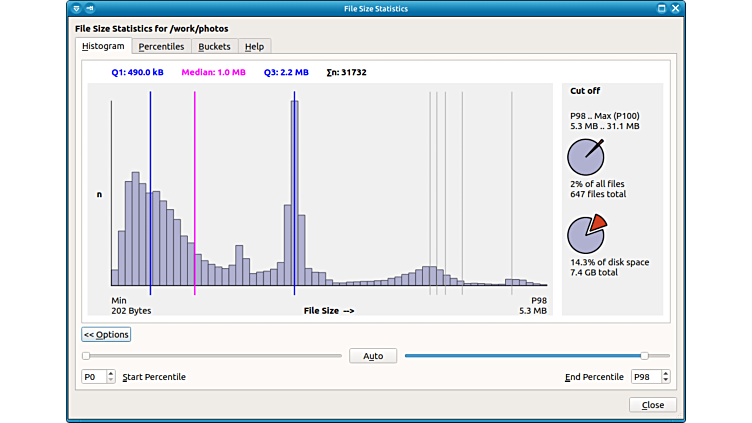
Task: Click the start percentile slider handle
Action: pyautogui.click(x=86, y=356)
